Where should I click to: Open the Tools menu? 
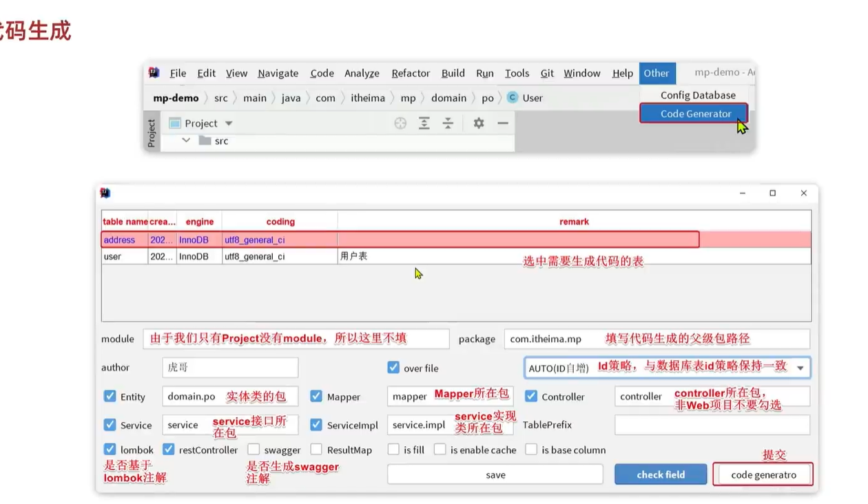517,73
